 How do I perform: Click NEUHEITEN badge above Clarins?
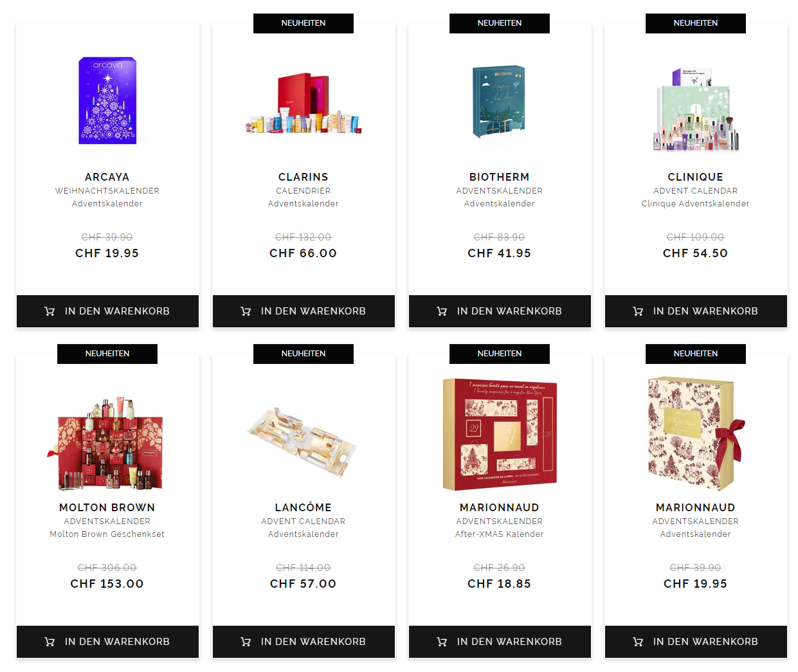[x=304, y=23]
